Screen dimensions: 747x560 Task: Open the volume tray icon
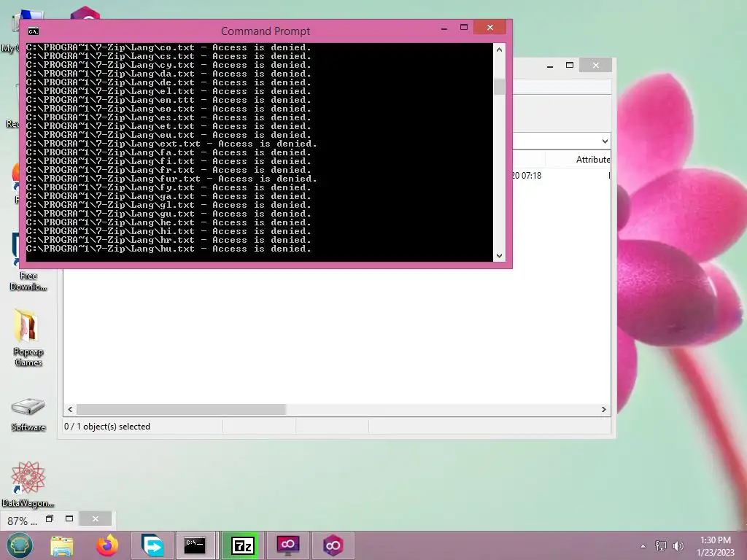(678, 545)
